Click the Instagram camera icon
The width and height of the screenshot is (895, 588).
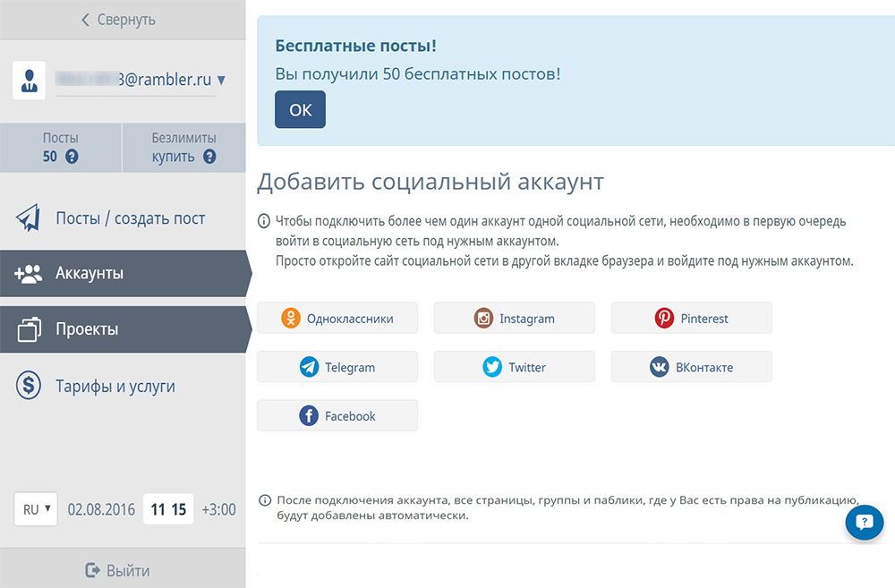click(484, 319)
